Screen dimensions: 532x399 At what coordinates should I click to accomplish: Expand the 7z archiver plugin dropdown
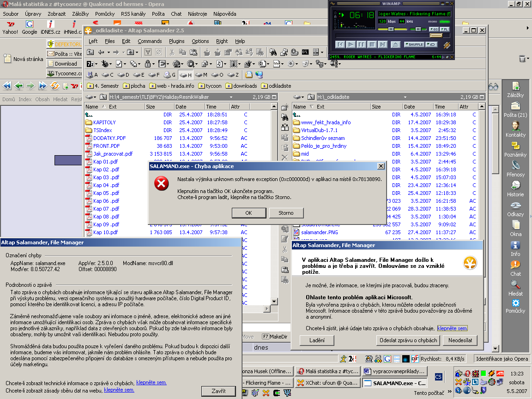pos(96,64)
